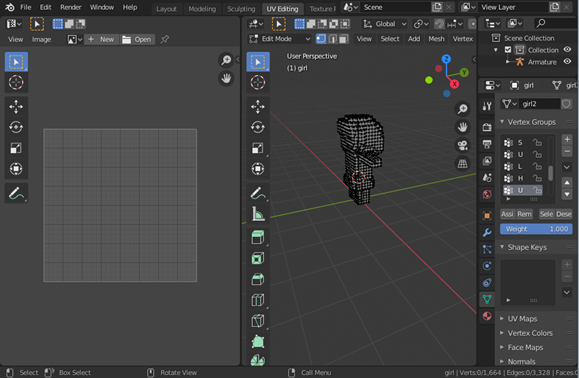The width and height of the screenshot is (579, 378).
Task: Open Global transform orientation dropdown
Action: pos(384,24)
